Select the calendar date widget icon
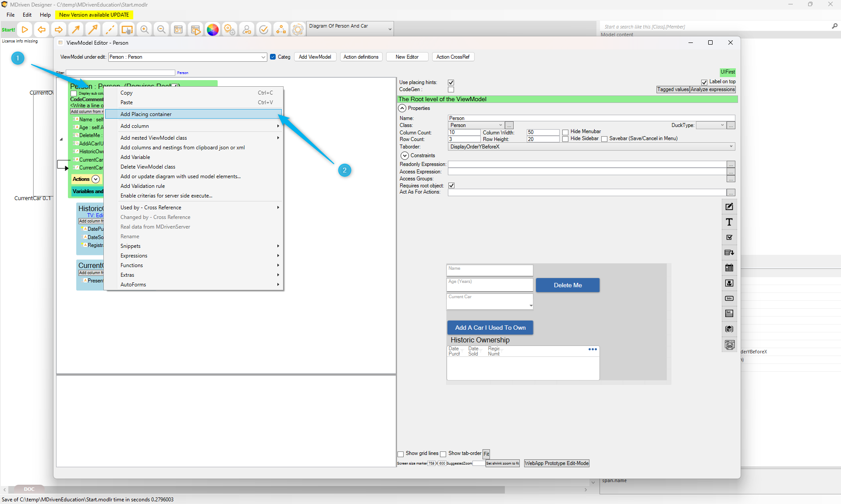Image resolution: width=841 pixels, height=504 pixels. click(x=729, y=268)
